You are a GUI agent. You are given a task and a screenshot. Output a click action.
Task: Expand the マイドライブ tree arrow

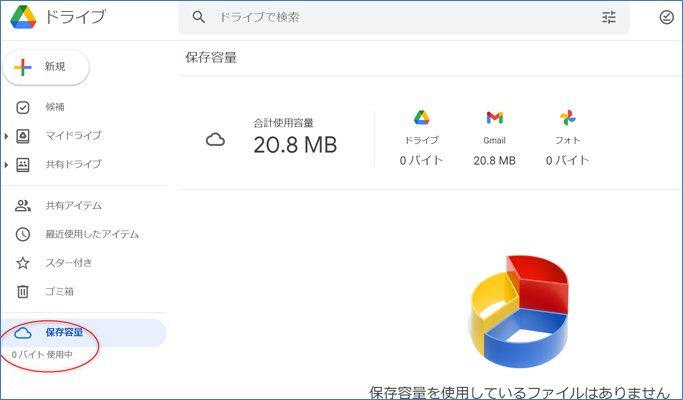[x=6, y=136]
